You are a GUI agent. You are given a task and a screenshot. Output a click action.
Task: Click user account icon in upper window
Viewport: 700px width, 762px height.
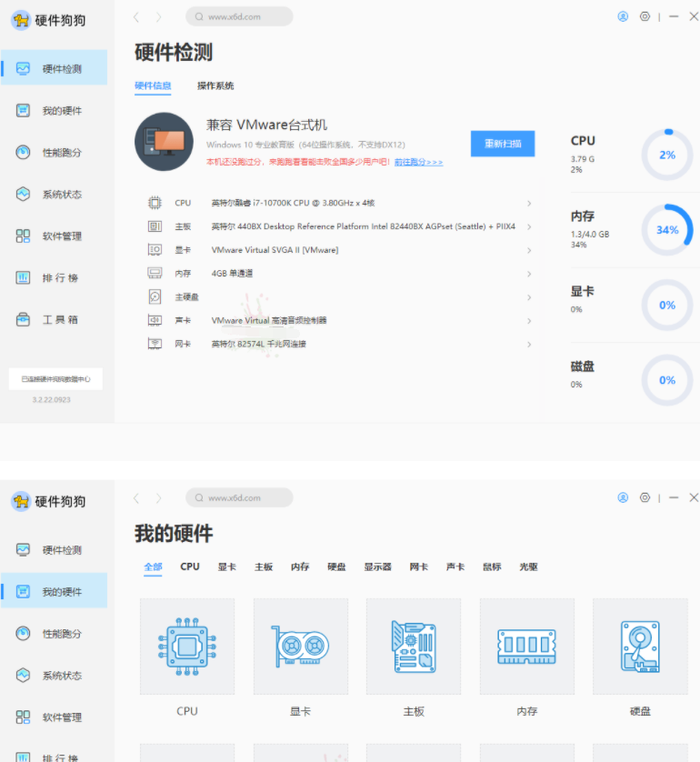(x=623, y=16)
